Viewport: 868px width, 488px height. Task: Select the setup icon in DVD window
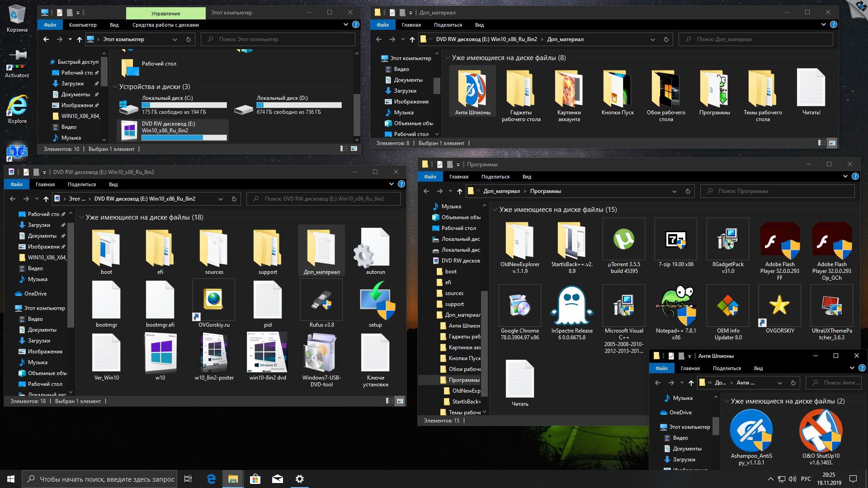pyautogui.click(x=376, y=300)
